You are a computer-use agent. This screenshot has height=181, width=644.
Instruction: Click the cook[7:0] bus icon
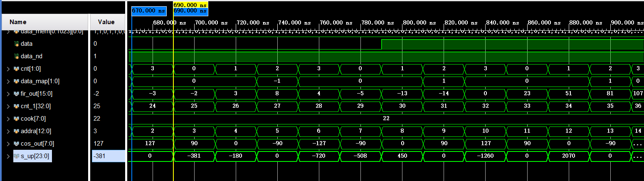point(16,119)
